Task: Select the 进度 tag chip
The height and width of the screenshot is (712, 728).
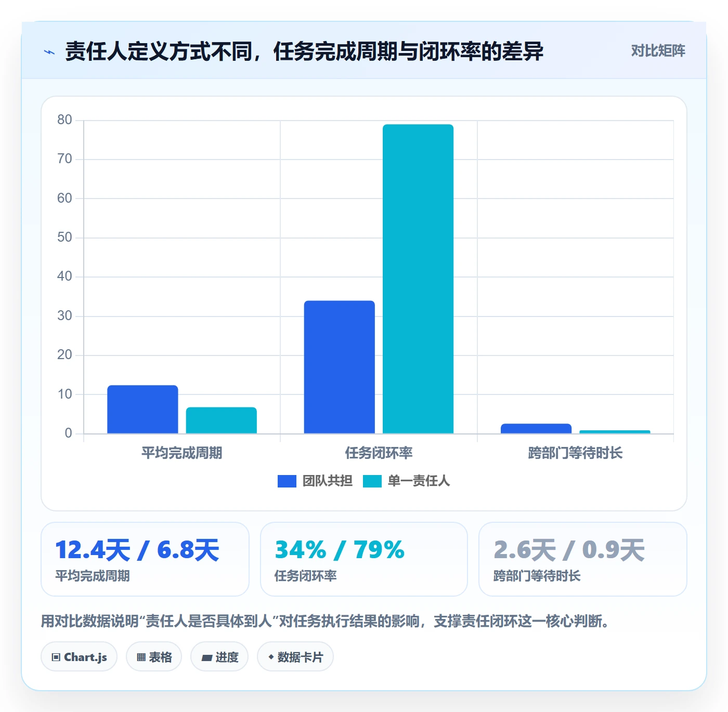Action: pos(219,657)
